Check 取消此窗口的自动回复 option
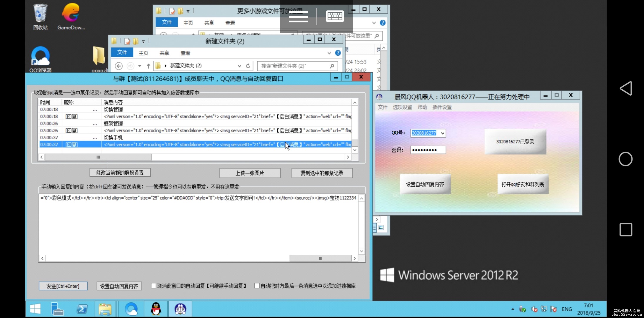The width and height of the screenshot is (644, 318). point(153,286)
